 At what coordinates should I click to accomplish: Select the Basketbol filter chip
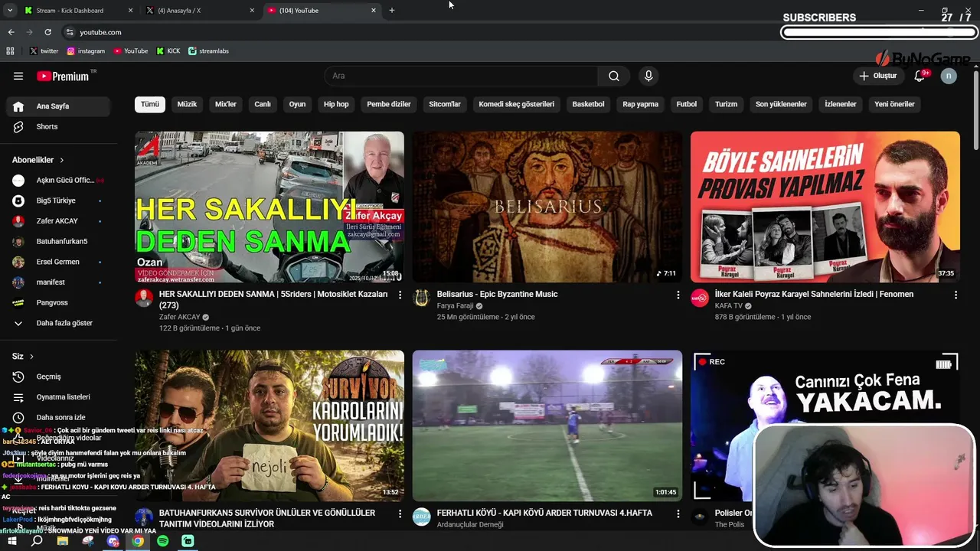pyautogui.click(x=588, y=104)
